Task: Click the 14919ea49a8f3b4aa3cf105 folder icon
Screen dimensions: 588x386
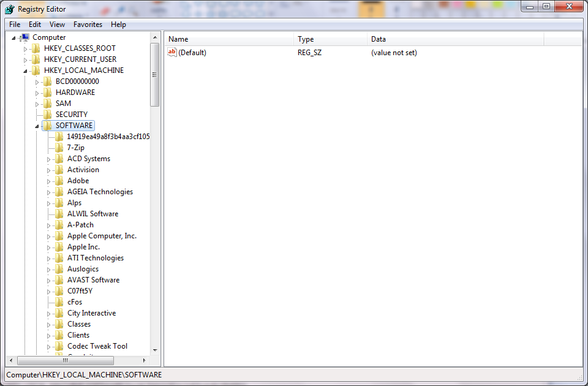Action: tap(59, 137)
